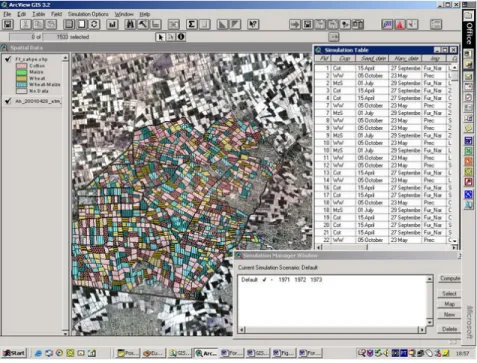The width and height of the screenshot is (477, 363).
Task: Click the Harv_date column header
Action: point(406,59)
